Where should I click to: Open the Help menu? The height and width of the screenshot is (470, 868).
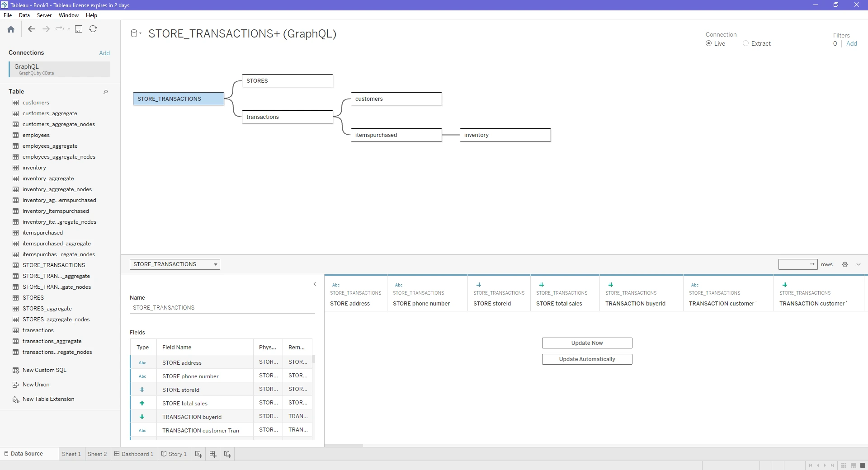[92, 15]
